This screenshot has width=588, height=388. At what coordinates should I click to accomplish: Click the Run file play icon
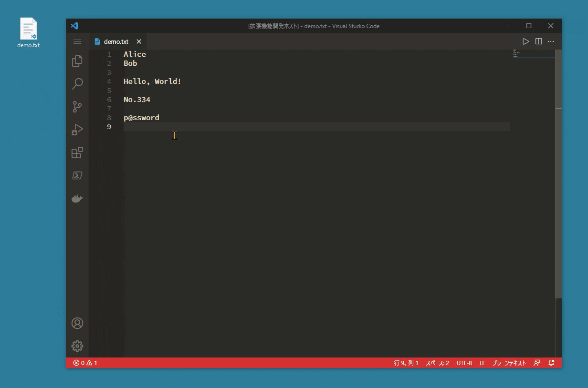(526, 41)
